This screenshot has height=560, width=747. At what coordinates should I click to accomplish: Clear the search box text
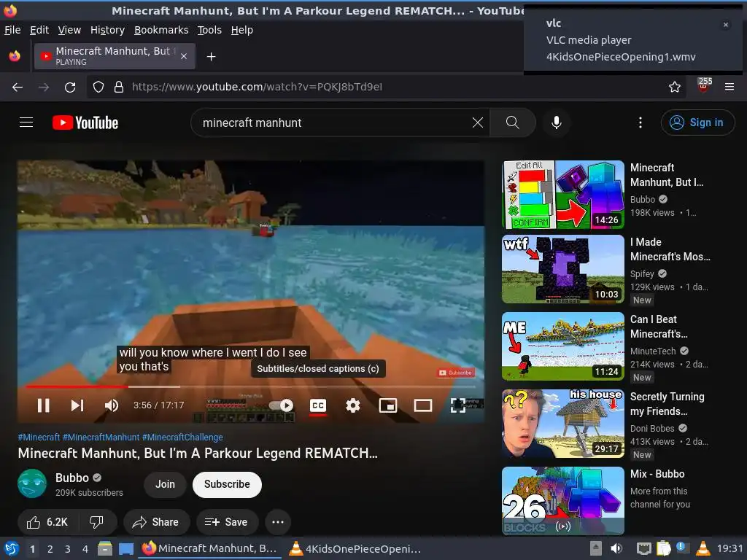point(477,122)
